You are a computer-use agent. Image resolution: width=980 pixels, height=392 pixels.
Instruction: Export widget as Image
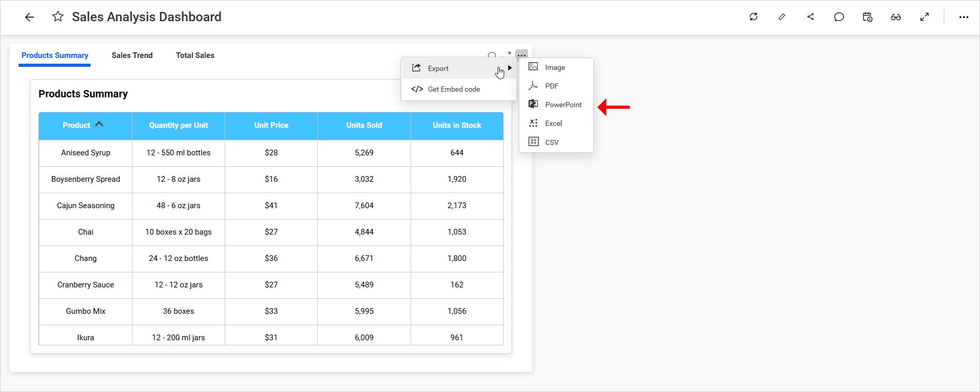click(x=556, y=67)
